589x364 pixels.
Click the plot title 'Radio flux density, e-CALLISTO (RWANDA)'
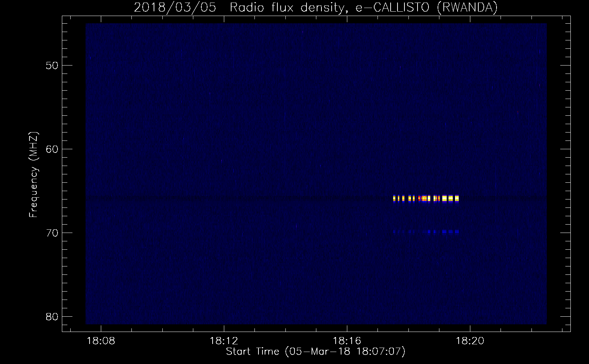click(x=363, y=7)
